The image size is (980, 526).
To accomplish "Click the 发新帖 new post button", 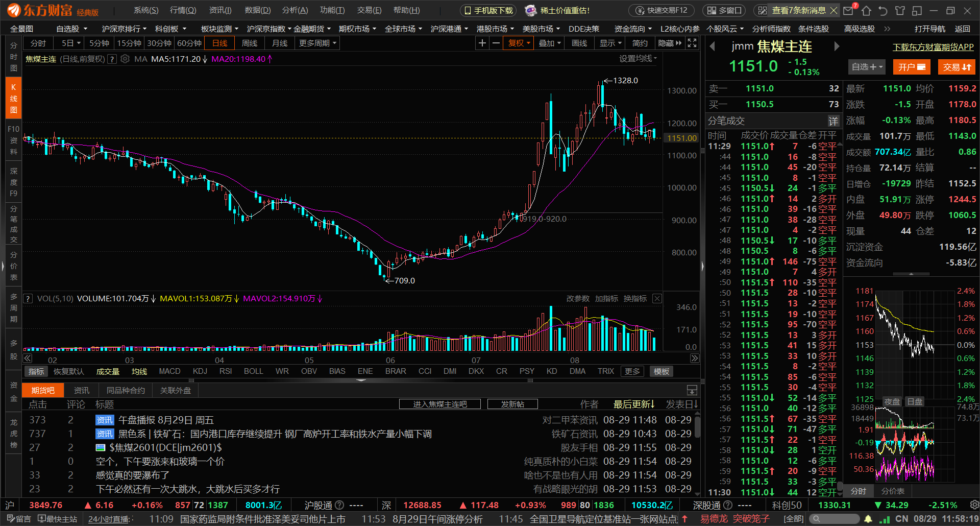I will click(x=512, y=404).
